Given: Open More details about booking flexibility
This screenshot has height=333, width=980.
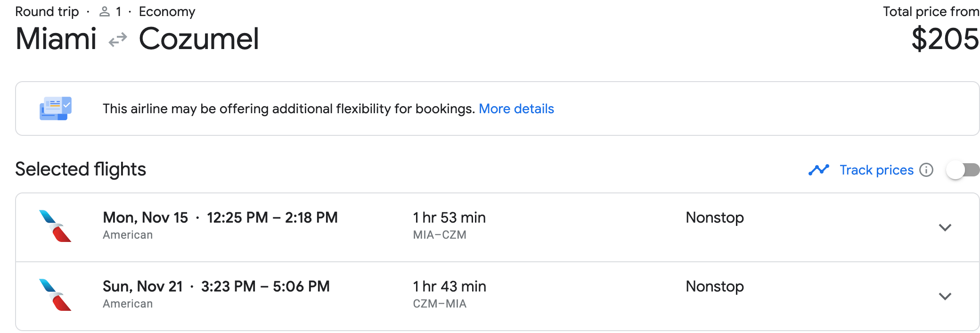Looking at the screenshot, I should point(516,109).
